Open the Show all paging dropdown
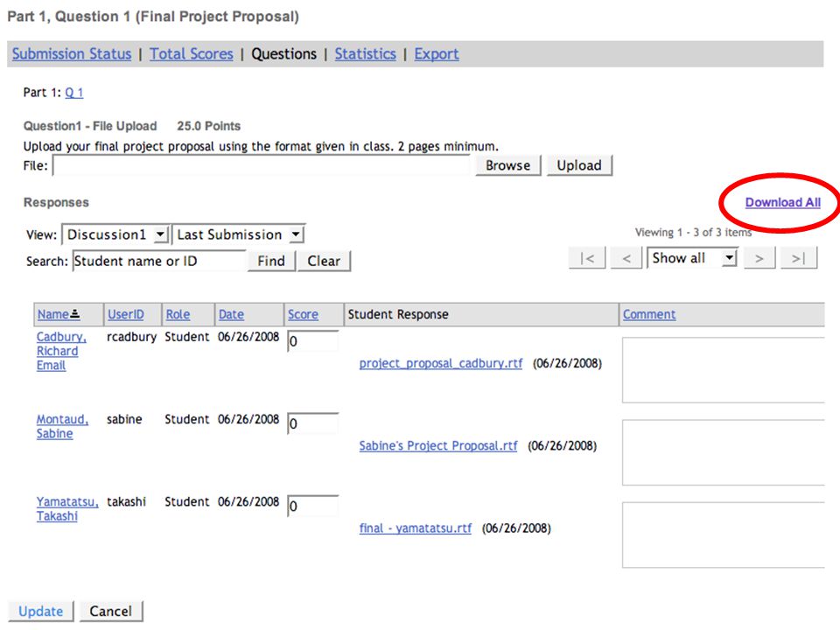 (x=693, y=258)
